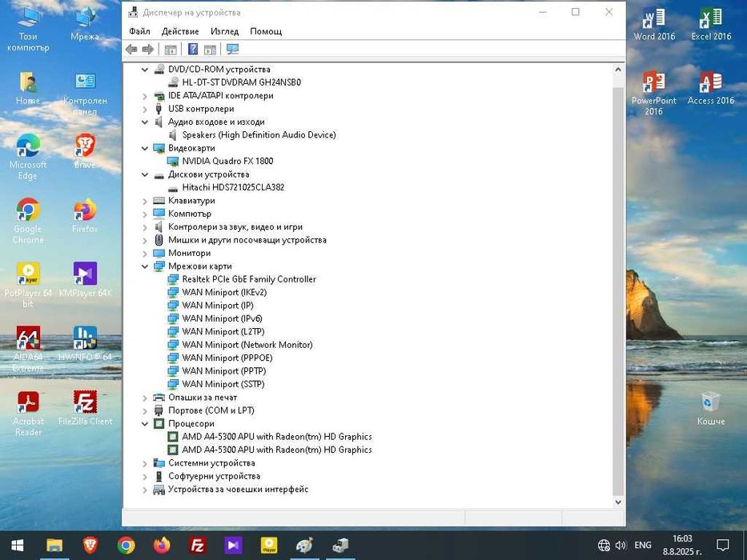Open the Windows Start menu

pyautogui.click(x=17, y=546)
